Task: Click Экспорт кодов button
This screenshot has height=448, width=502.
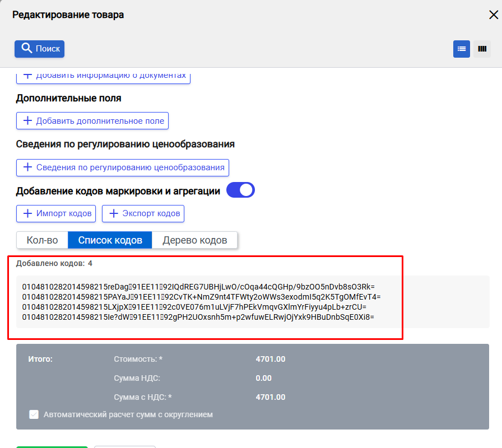Action: coord(143,213)
